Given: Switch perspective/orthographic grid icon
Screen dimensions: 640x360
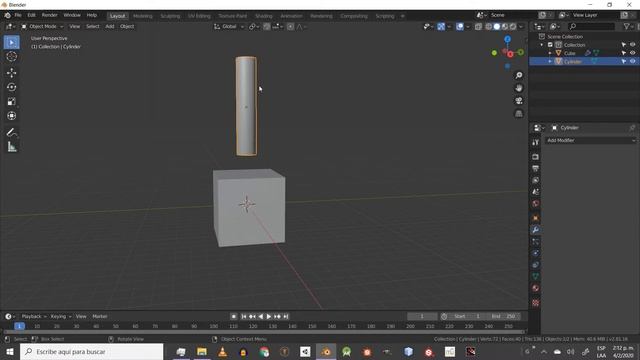Looking at the screenshot, I should [x=519, y=113].
